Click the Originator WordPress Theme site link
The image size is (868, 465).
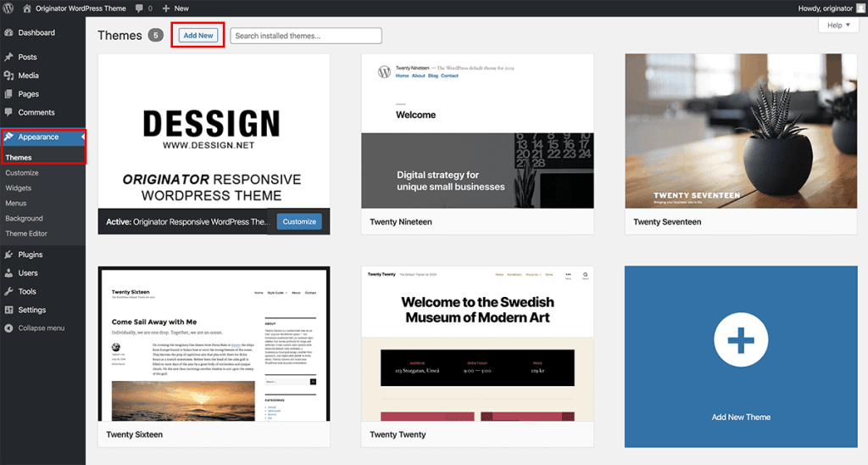[x=81, y=8]
